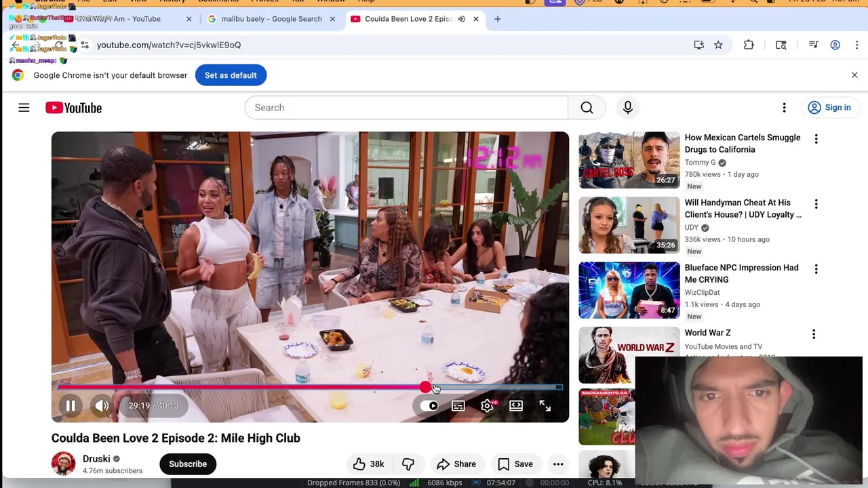Open the Druski channel name link
The image size is (868, 488).
(x=96, y=459)
